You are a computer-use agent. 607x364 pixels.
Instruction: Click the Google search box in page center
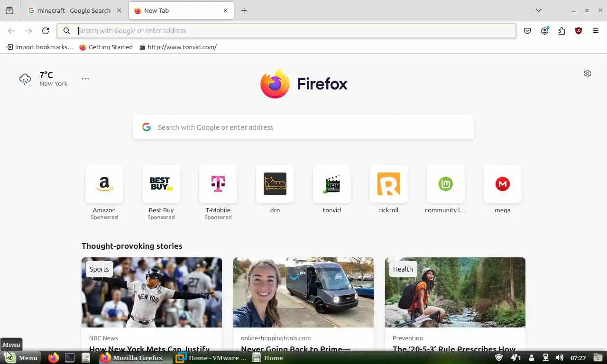click(x=303, y=127)
